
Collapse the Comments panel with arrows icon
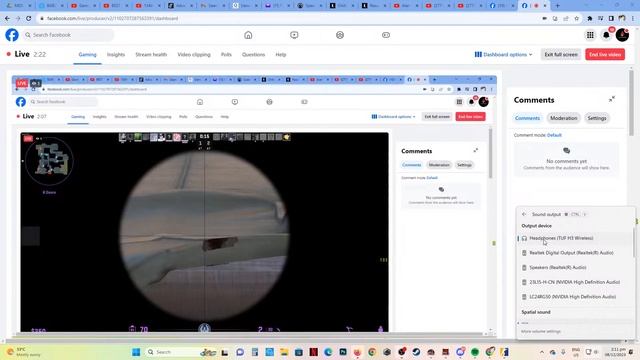click(612, 99)
